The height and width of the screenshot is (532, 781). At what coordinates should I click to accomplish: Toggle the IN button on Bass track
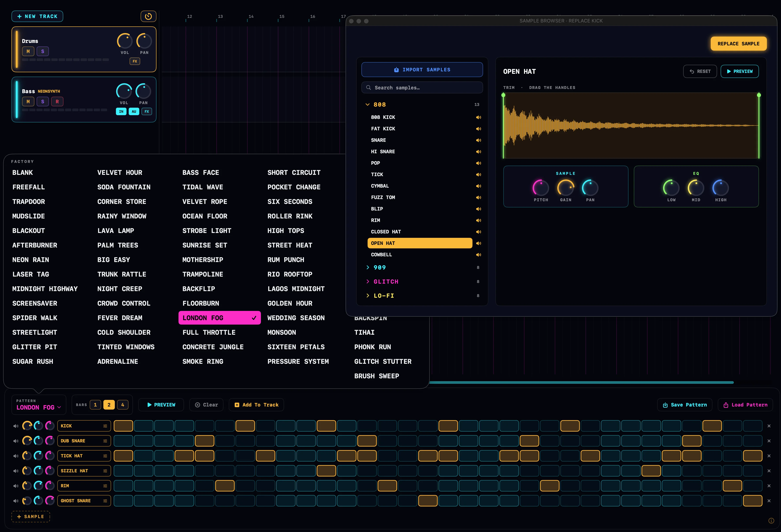[121, 111]
